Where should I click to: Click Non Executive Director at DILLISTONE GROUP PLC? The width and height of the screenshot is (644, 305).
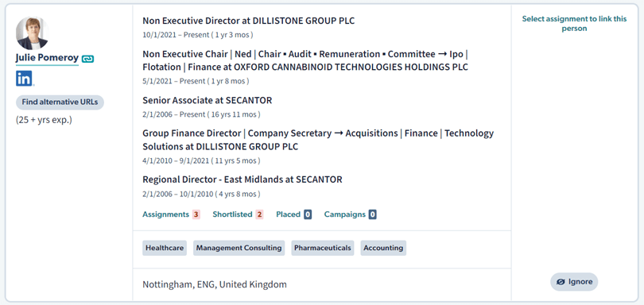[249, 21]
